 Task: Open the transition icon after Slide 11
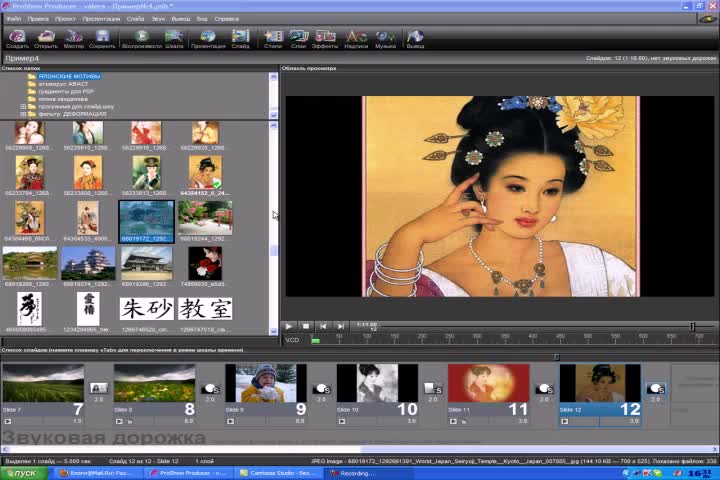[x=544, y=389]
